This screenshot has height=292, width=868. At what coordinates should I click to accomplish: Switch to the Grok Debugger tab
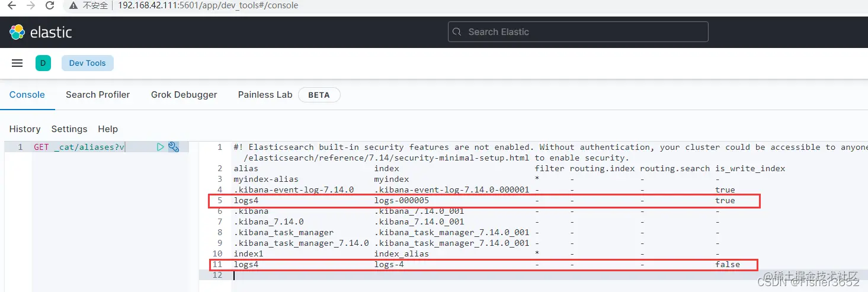tap(184, 94)
